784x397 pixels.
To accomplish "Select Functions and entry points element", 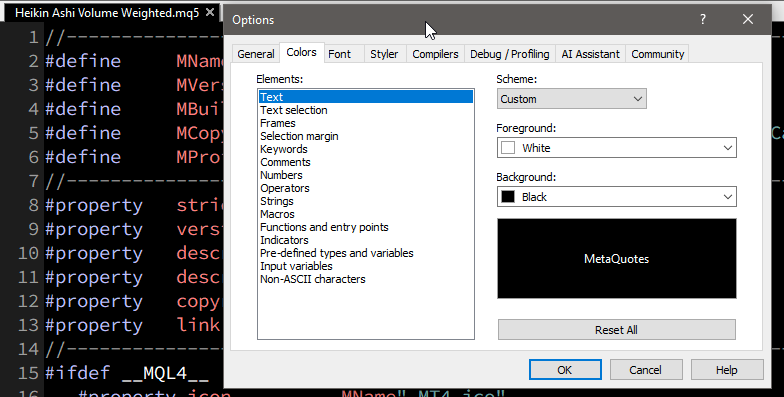I will (366, 227).
